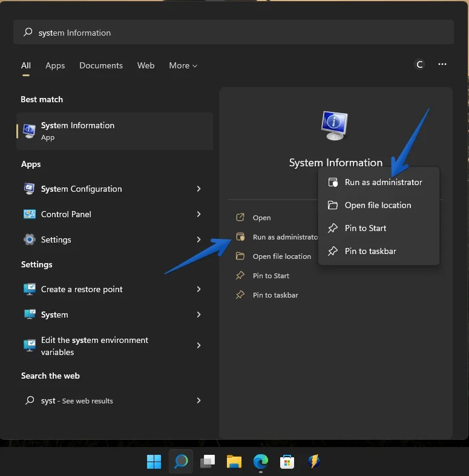Click the pin icon beside Pin to taskbar in pane
The image size is (469, 476).
[240, 295]
